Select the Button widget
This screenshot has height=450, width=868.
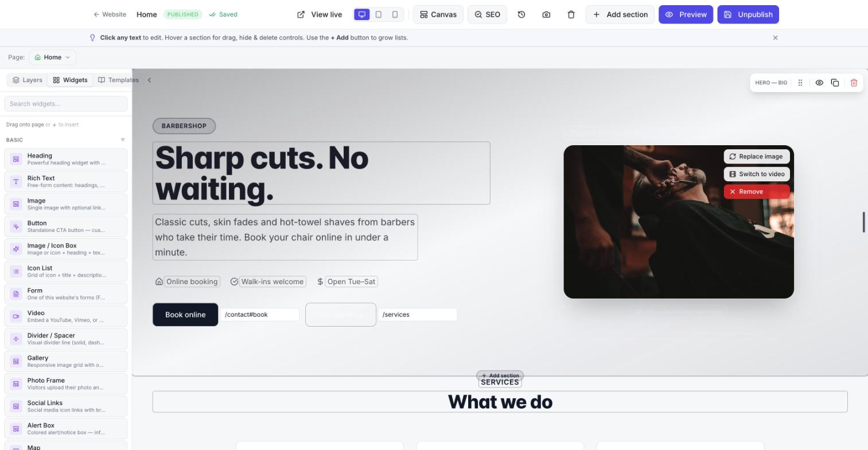point(66,226)
